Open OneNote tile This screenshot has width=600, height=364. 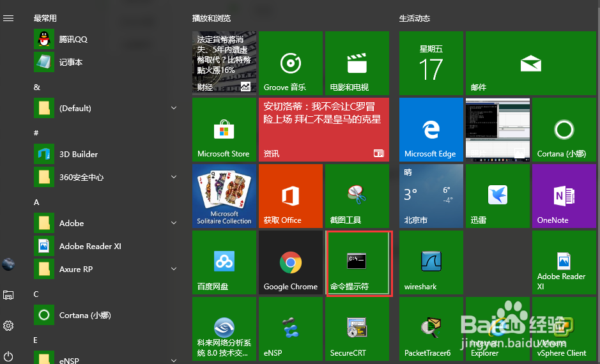tap(564, 196)
